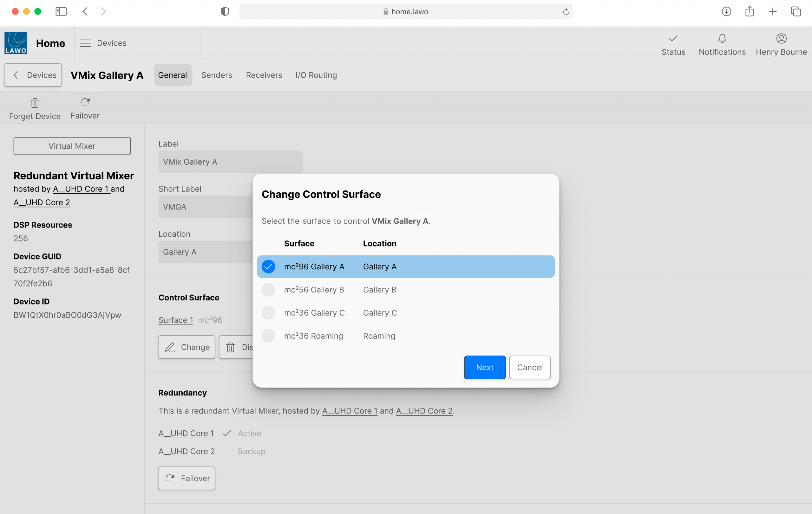Open A__UHD Core 1 link in Redundancy list
The width and height of the screenshot is (812, 514).
(x=186, y=434)
